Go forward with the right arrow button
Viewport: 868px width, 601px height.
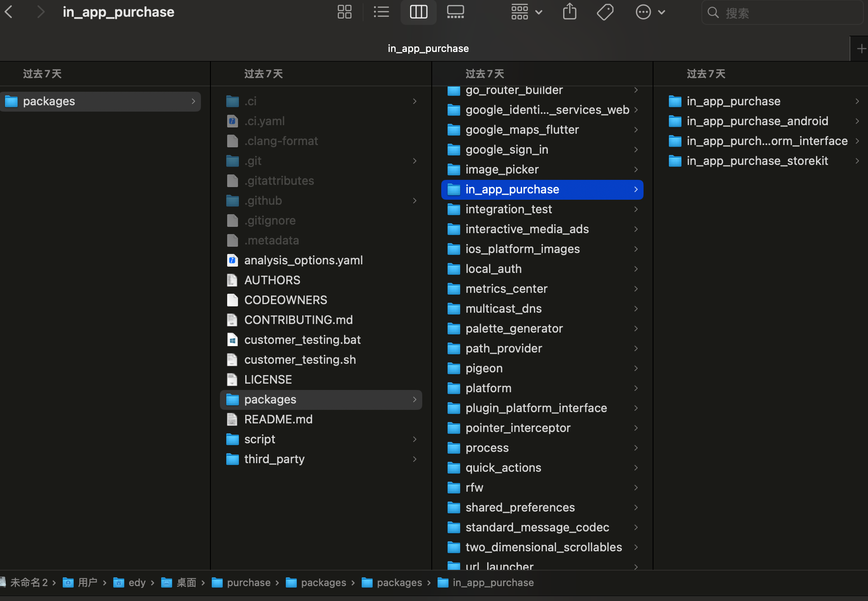coord(41,12)
